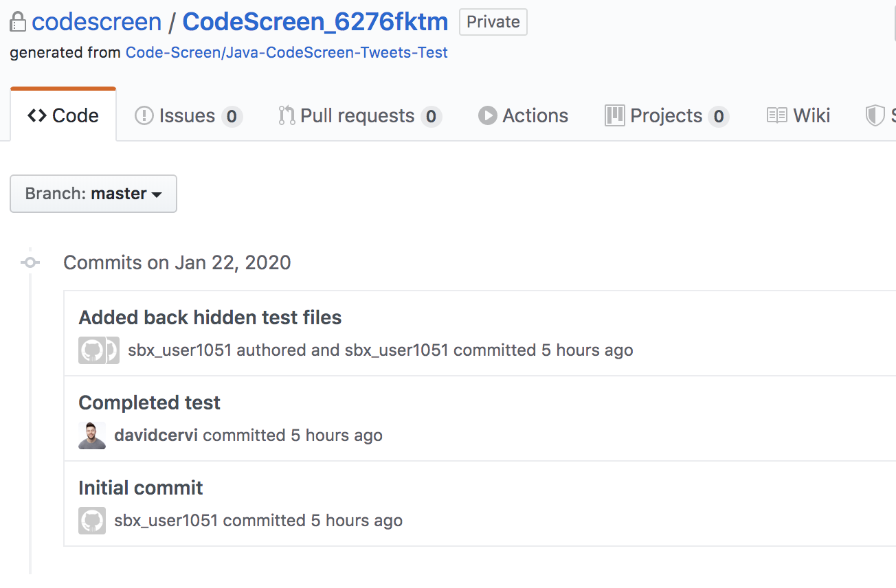
Task: Click the Actions play icon
Action: pyautogui.click(x=487, y=115)
